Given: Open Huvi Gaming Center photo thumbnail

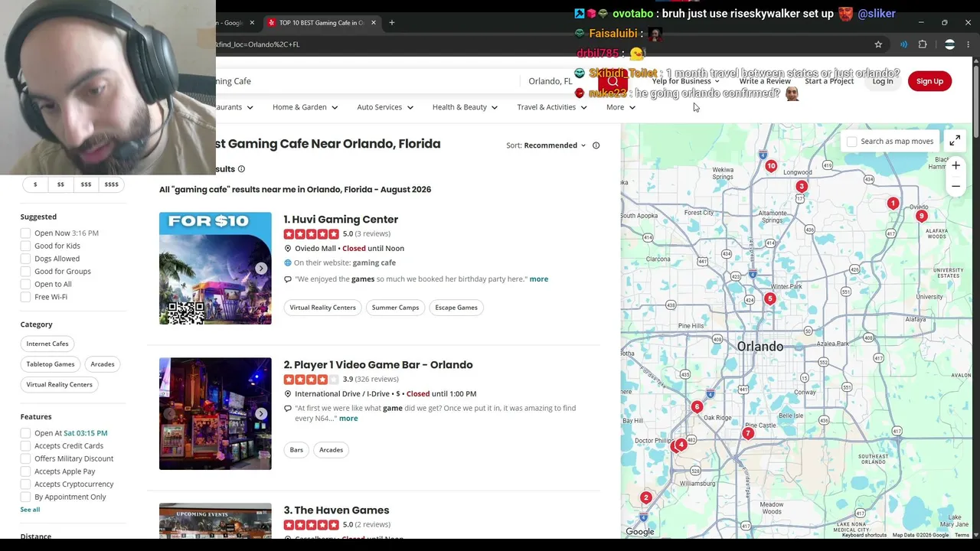Looking at the screenshot, I should tap(215, 269).
